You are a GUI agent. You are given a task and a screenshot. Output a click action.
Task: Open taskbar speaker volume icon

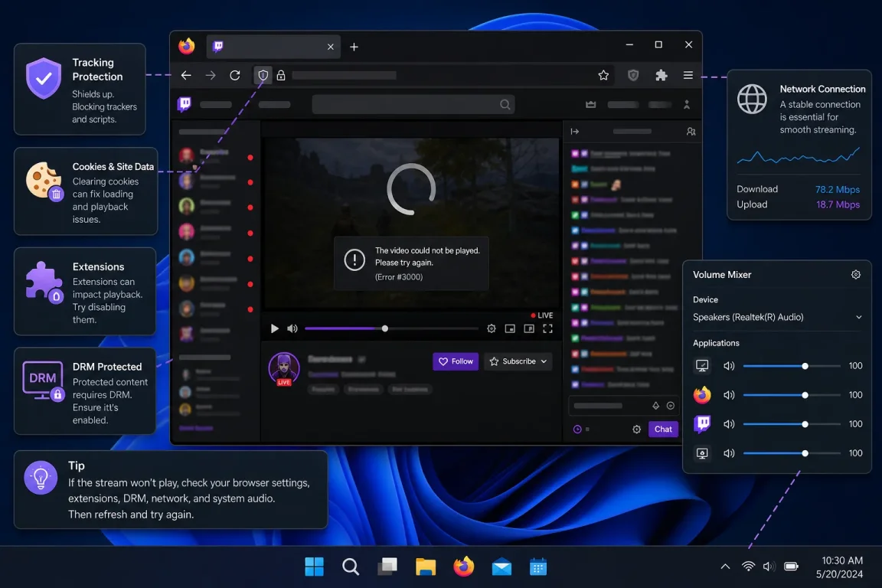point(769,566)
